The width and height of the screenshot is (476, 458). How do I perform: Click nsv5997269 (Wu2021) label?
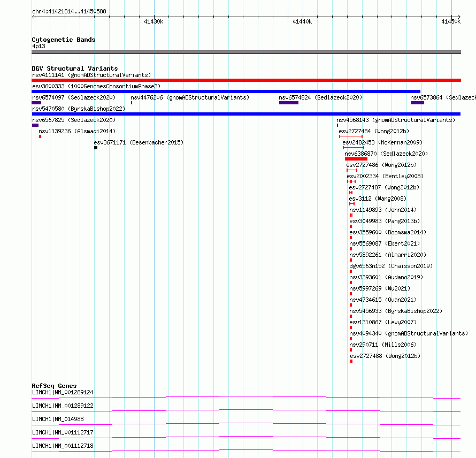click(380, 288)
